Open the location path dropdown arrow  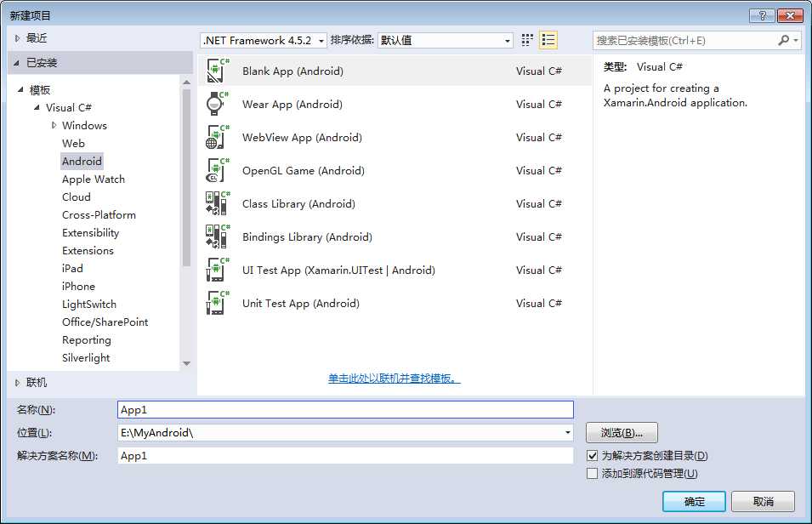point(568,433)
